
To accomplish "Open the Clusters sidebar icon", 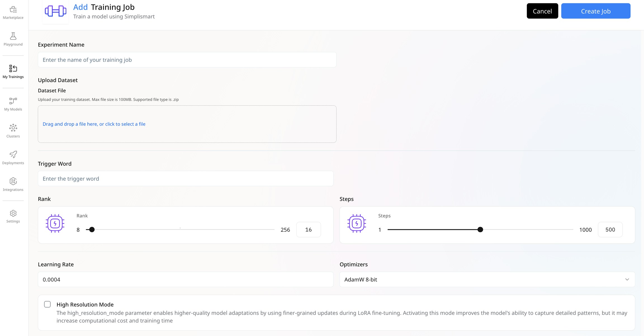I will [13, 128].
